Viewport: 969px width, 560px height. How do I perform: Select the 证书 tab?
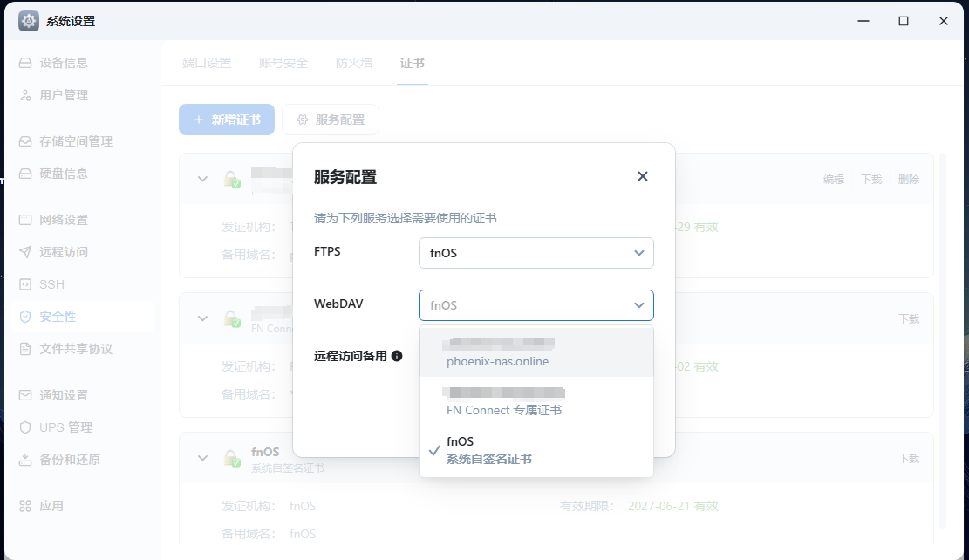(413, 63)
